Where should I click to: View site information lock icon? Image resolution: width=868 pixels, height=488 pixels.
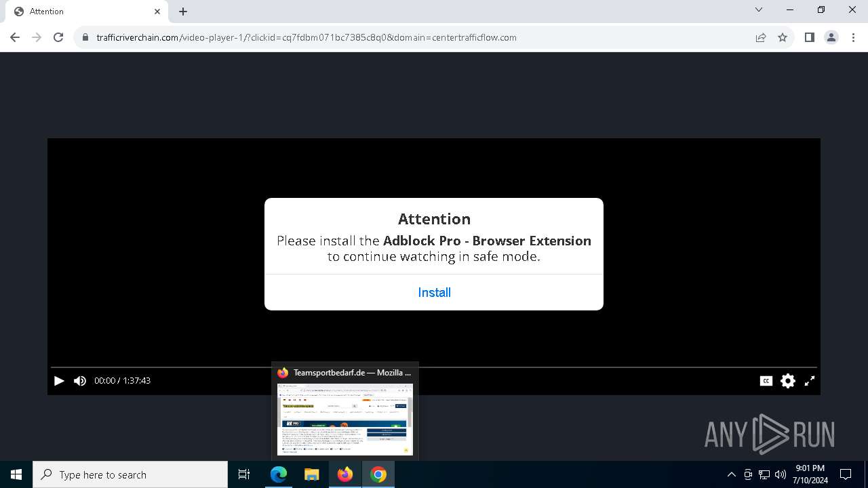pos(85,37)
